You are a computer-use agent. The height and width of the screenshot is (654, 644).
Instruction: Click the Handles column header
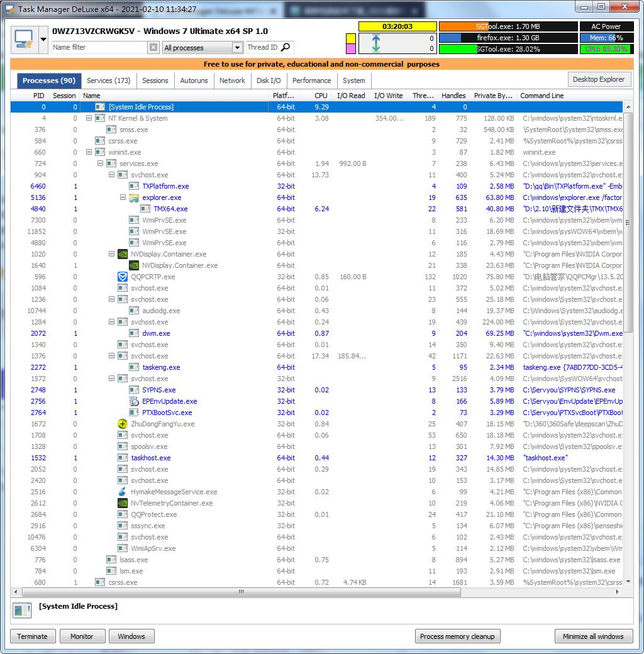point(453,96)
